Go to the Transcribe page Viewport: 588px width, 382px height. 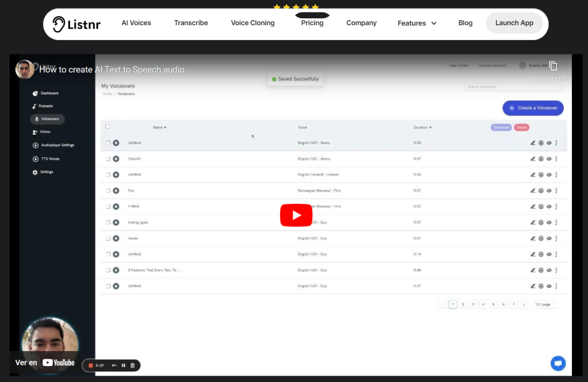click(191, 23)
